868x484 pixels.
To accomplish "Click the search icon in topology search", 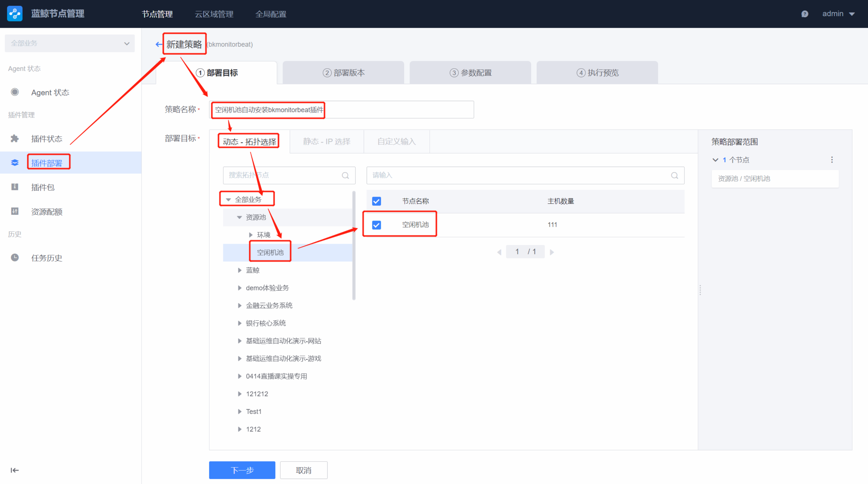I will [345, 176].
